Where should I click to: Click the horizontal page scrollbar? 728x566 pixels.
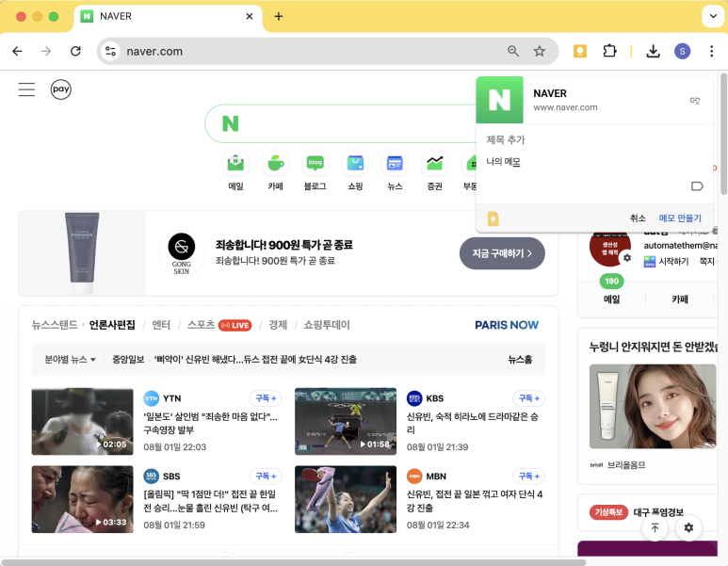pyautogui.click(x=294, y=562)
